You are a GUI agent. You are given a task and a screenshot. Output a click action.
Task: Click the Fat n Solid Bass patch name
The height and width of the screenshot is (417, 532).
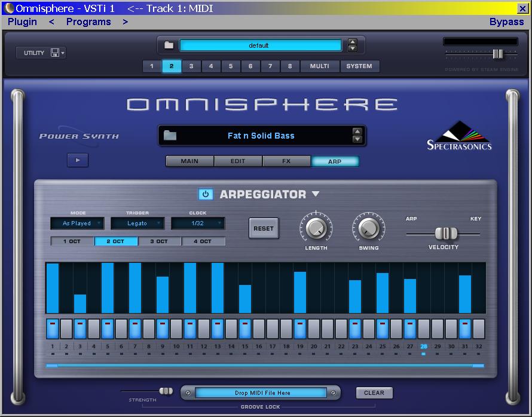click(261, 136)
